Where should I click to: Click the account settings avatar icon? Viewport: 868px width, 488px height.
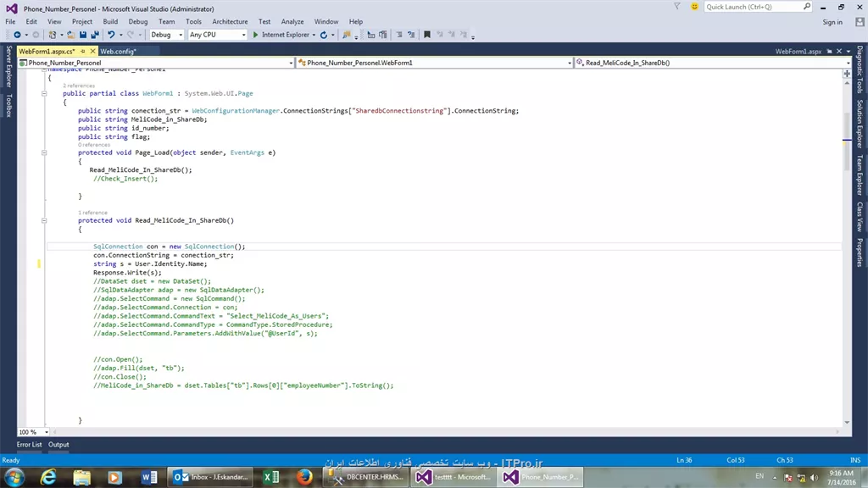tap(860, 22)
